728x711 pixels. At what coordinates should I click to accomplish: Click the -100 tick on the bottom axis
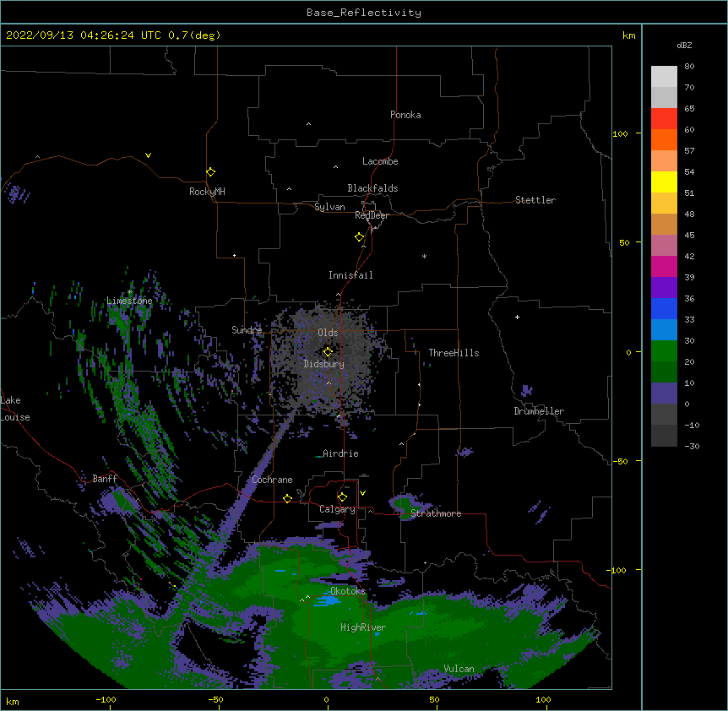106,700
